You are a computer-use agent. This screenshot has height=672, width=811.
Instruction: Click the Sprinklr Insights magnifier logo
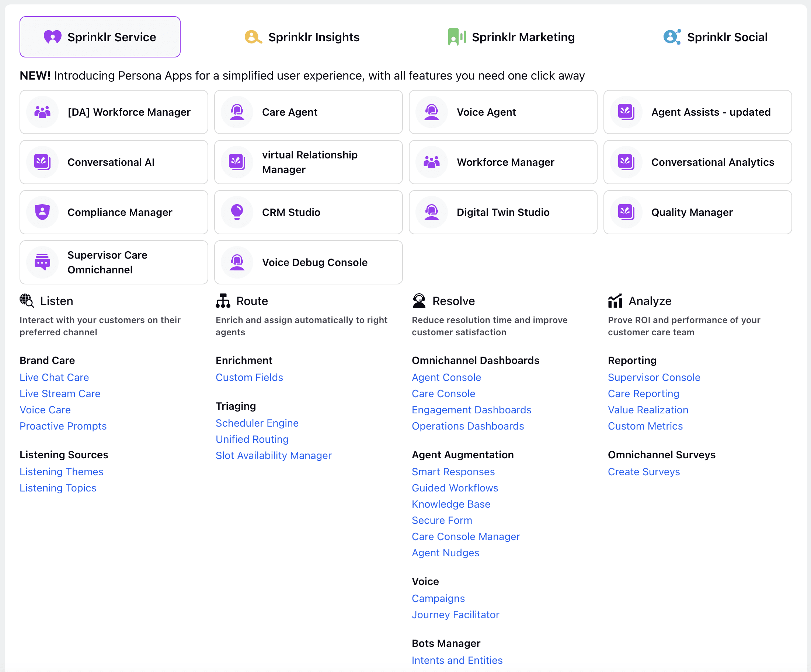253,37
